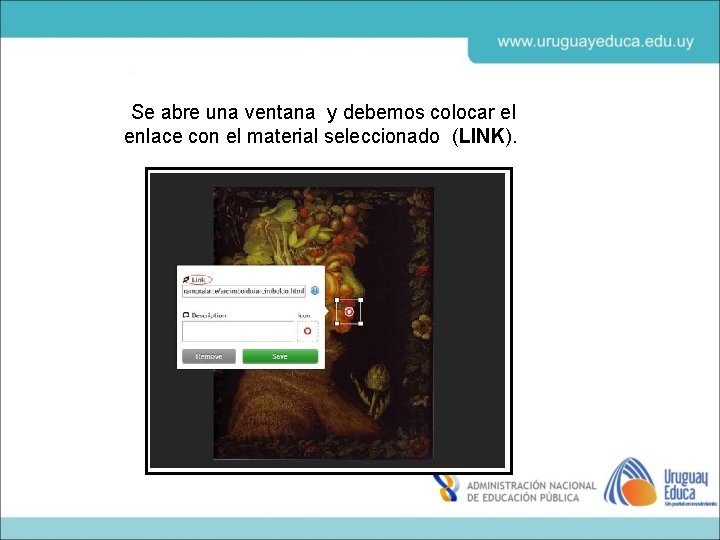
Task: Click the "Icon" label above the icon selector
Action: click(304, 315)
